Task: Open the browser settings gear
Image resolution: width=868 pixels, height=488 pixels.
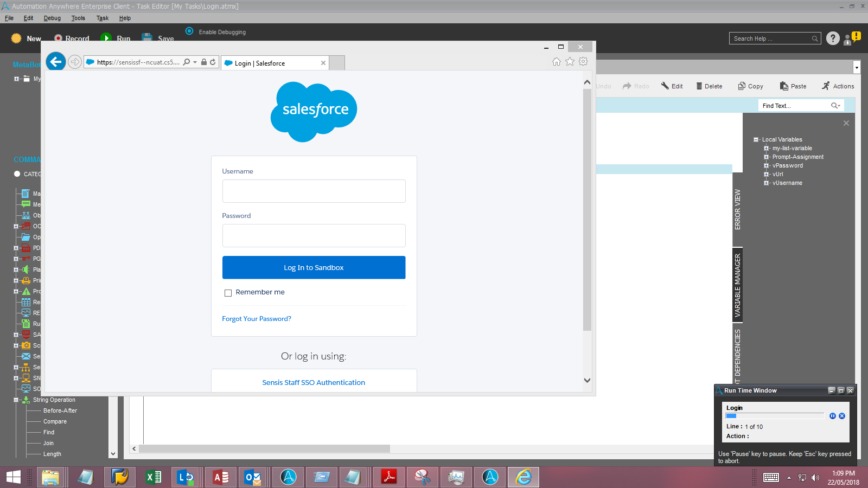Action: pos(583,62)
